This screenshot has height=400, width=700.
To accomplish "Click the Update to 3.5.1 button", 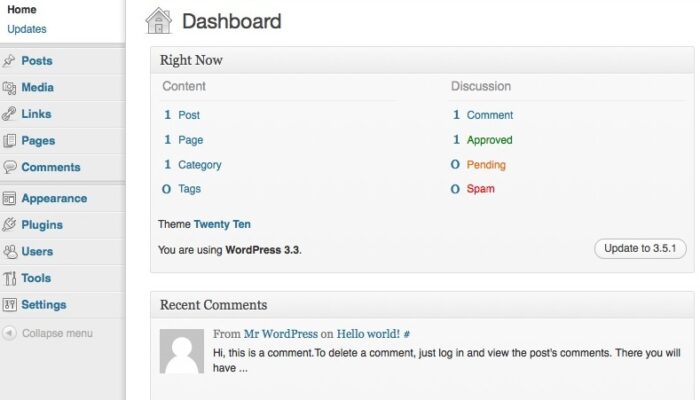I will click(x=640, y=248).
